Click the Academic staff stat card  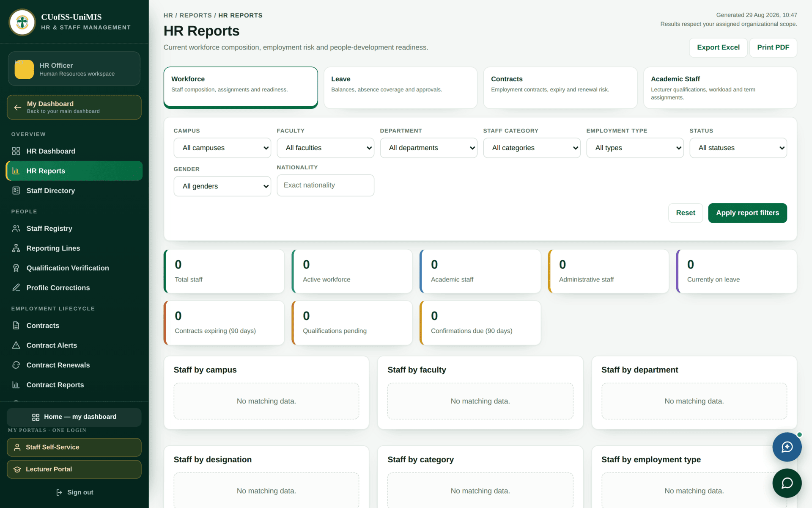(480, 271)
